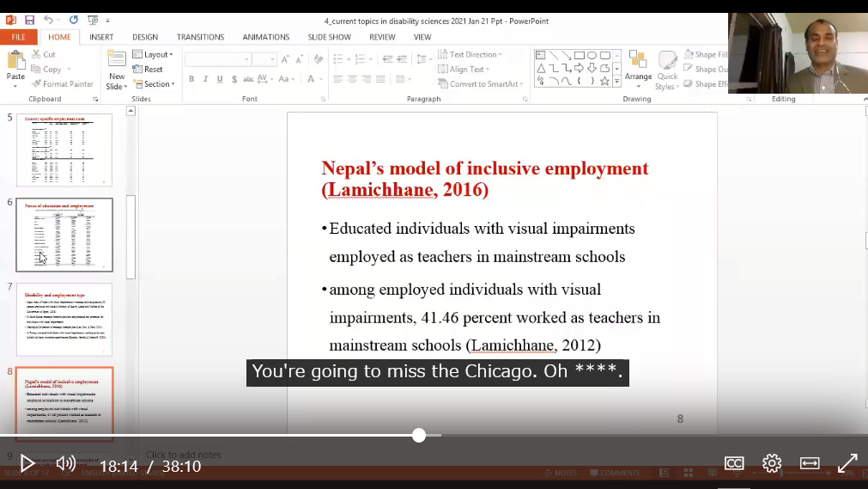Seek using the video progress handle

tap(419, 435)
